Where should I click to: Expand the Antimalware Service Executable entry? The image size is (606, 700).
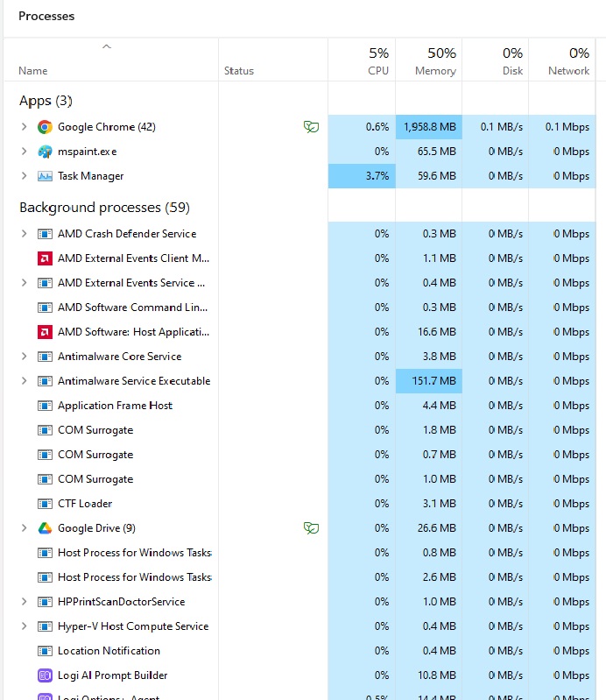24,381
